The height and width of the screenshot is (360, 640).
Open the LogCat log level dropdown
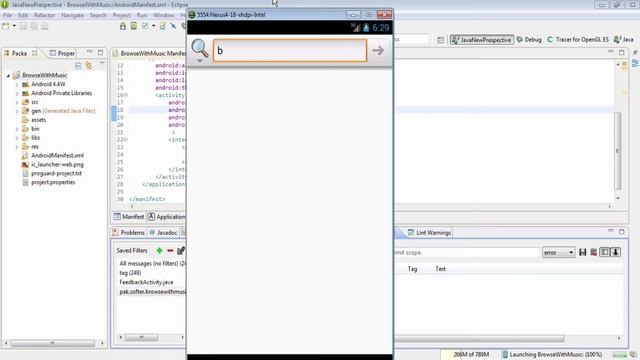[558, 253]
